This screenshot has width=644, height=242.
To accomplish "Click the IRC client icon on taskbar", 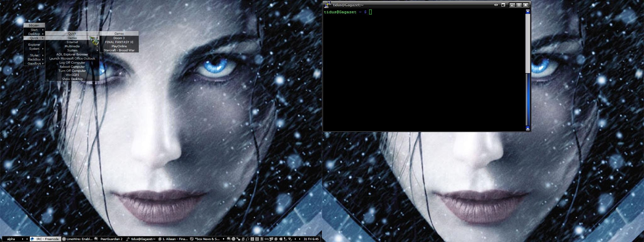I will tap(32, 239).
